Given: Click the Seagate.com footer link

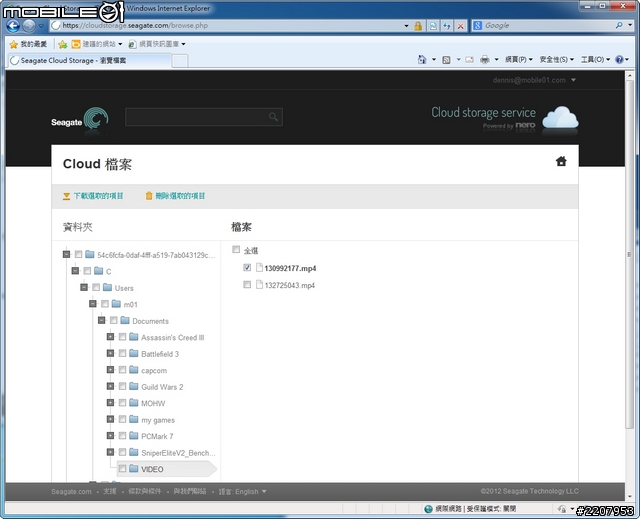Looking at the screenshot, I should 71,492.
